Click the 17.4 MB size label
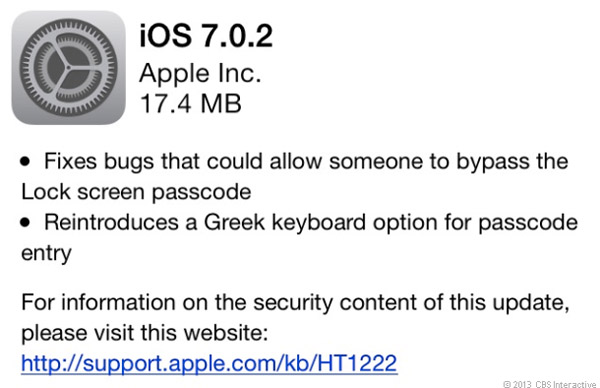This screenshot has height=388, width=600. (191, 103)
